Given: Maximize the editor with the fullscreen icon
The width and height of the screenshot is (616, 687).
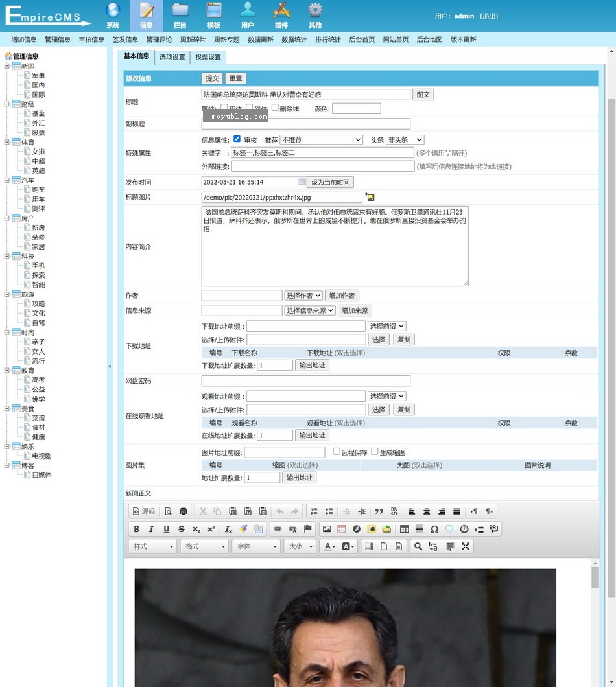Looking at the screenshot, I should (466, 546).
